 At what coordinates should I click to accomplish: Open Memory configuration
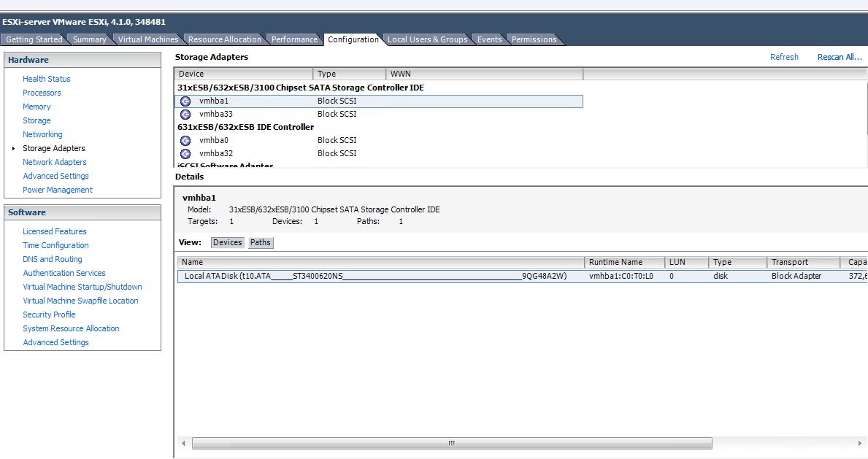(x=37, y=107)
